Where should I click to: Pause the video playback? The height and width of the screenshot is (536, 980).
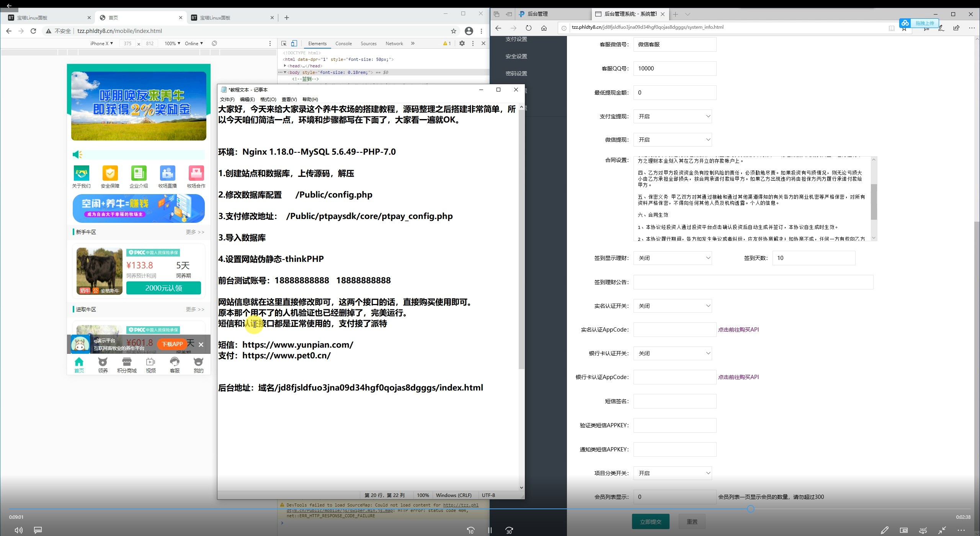490,530
